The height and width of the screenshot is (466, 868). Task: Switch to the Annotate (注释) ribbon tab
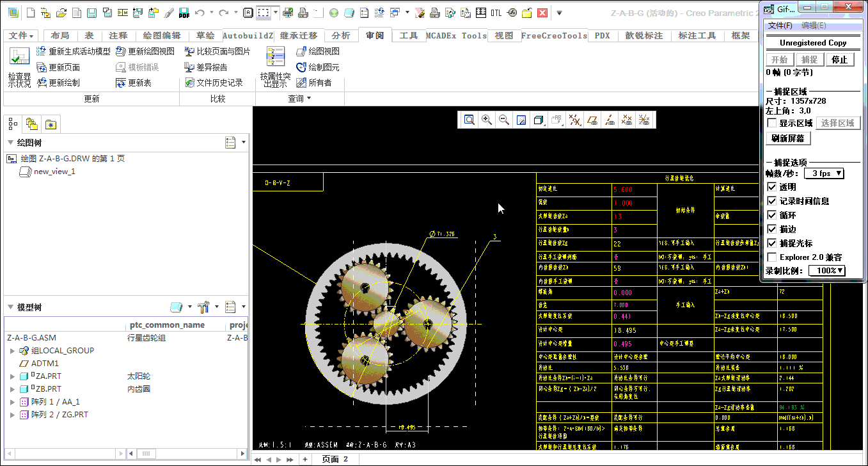point(118,36)
